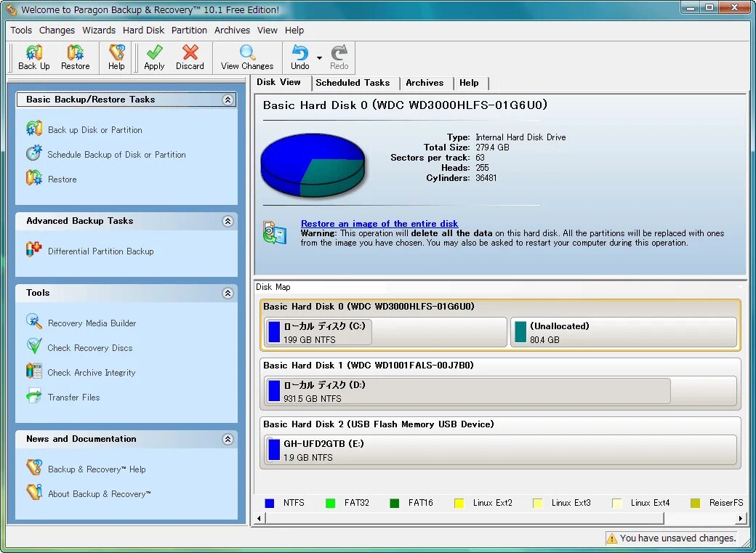Click the restore disk image icon
The height and width of the screenshot is (553, 756).
click(275, 233)
